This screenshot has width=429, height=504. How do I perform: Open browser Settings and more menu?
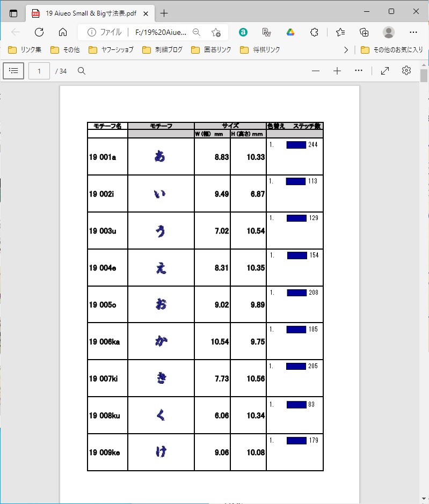(x=413, y=32)
